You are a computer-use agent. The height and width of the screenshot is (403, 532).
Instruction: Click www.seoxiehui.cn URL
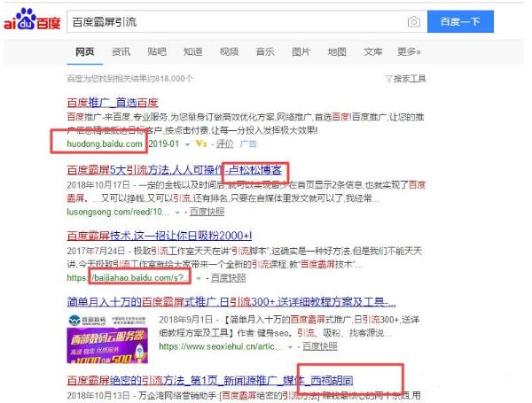pos(221,346)
